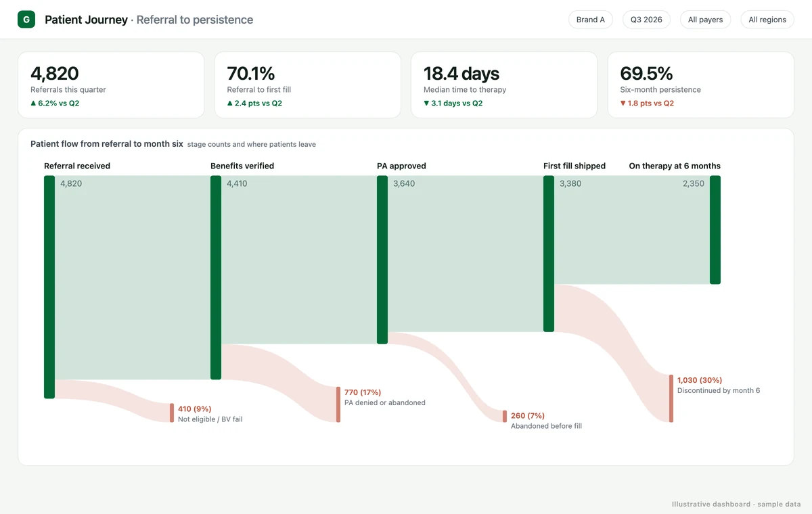Screen dimensions: 812x514
Task: Click the Patient flow chart title
Action: [107, 144]
